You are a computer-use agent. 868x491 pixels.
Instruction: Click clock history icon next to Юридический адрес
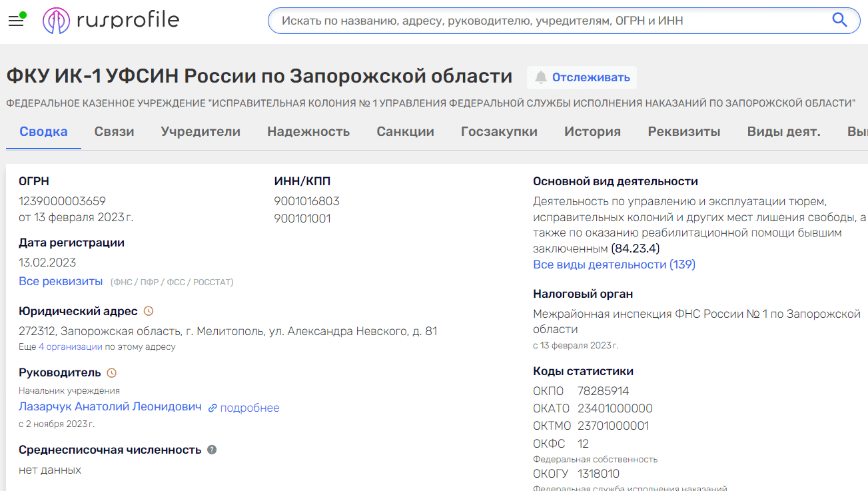[149, 311]
